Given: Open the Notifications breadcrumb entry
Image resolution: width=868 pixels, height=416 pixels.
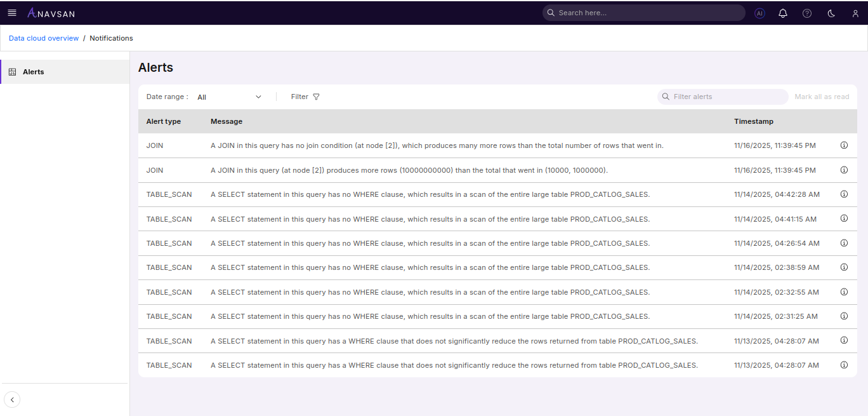Looking at the screenshot, I should pyautogui.click(x=111, y=38).
